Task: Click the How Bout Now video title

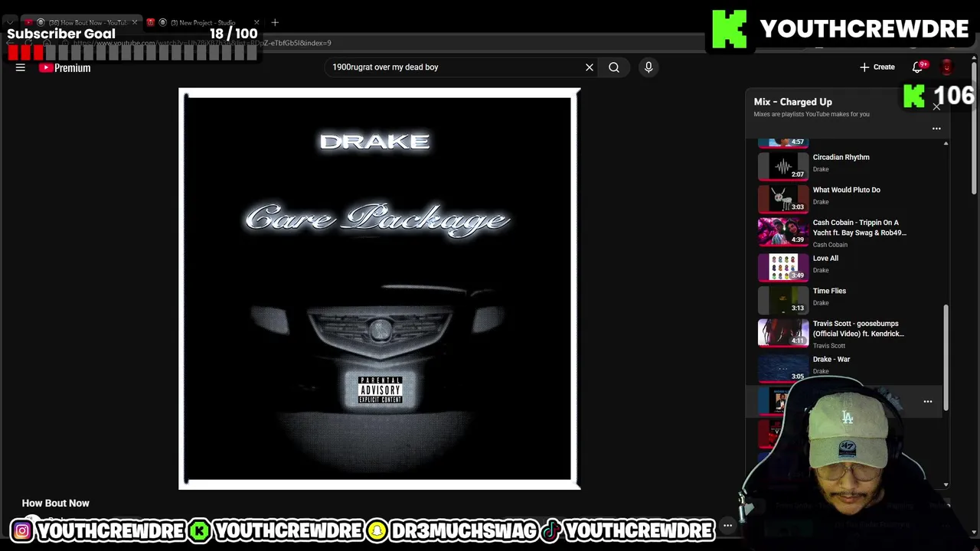Action: (x=56, y=503)
